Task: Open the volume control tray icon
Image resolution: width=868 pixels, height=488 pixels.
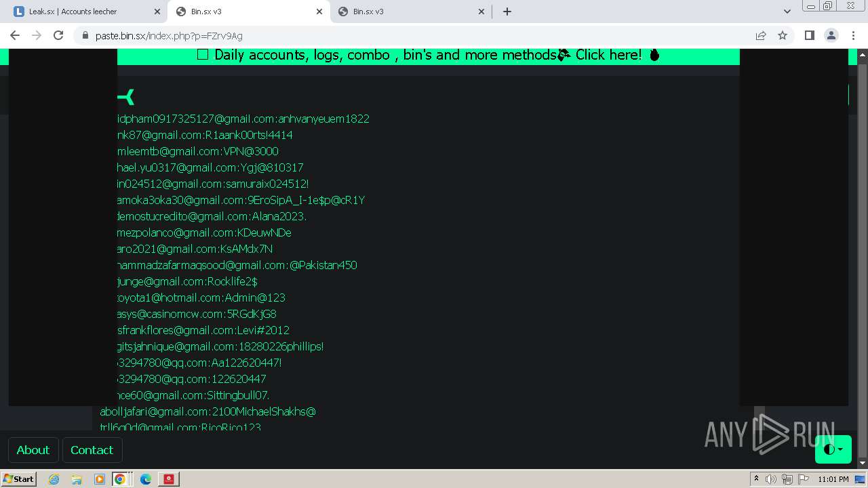Action: pyautogui.click(x=771, y=479)
